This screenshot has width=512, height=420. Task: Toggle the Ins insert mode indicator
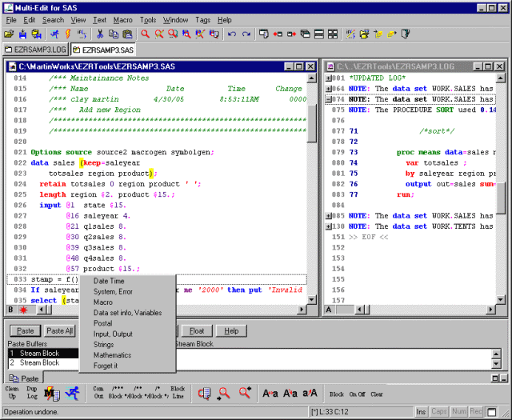[x=422, y=412]
